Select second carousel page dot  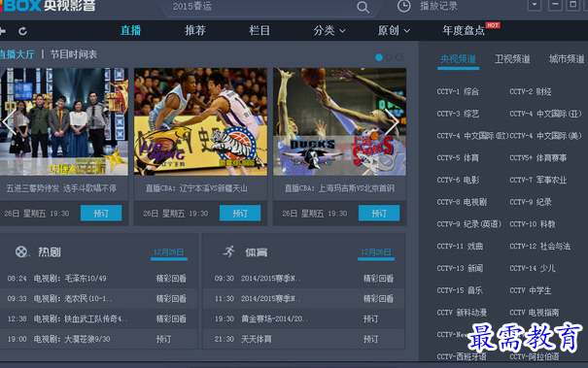(x=389, y=57)
